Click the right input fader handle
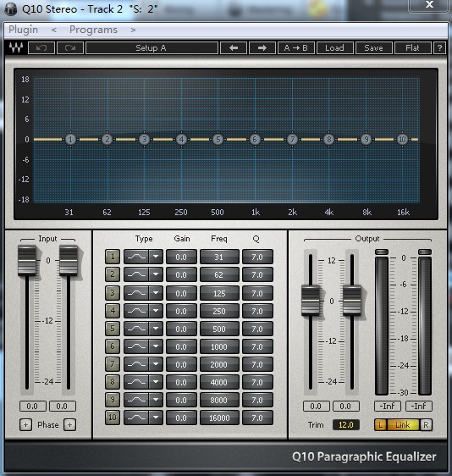The height and width of the screenshot is (476, 452). click(x=69, y=261)
